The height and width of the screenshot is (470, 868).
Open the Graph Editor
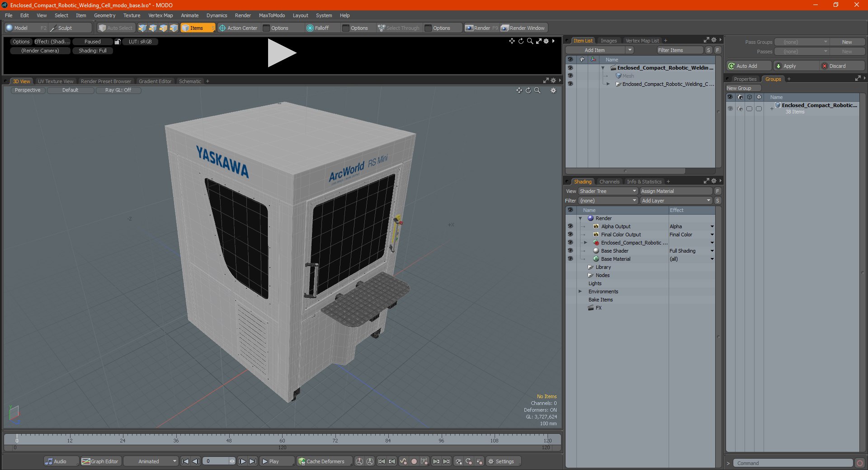click(100, 461)
